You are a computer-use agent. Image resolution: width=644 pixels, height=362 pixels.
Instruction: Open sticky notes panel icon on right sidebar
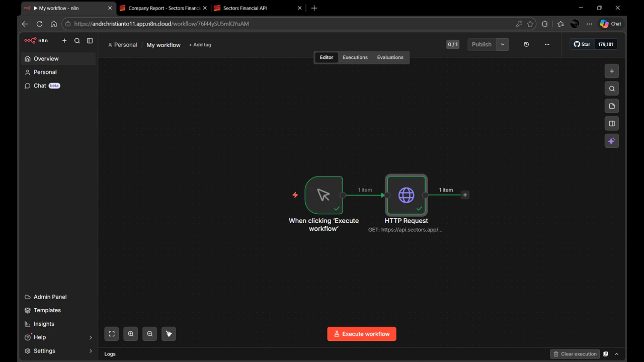[x=612, y=106]
